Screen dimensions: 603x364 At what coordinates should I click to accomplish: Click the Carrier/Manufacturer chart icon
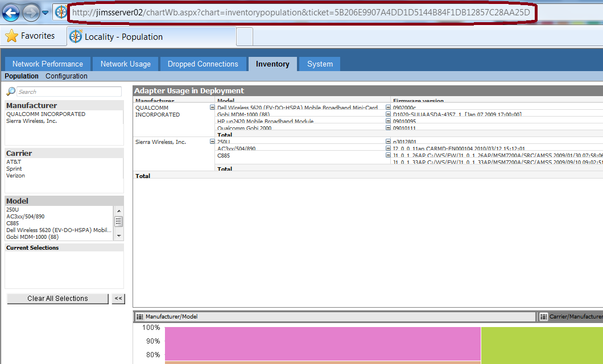(543, 317)
